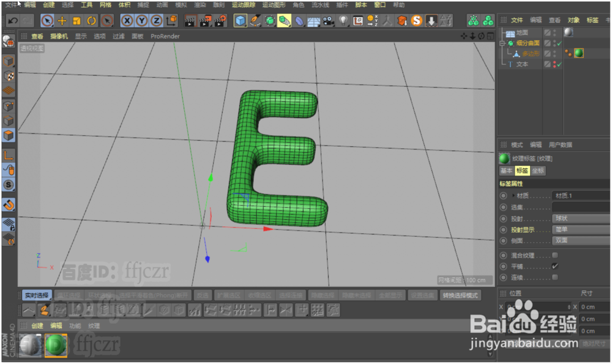Switch to the 坐标 attribute tab
The width and height of the screenshot is (612, 364).
coord(538,171)
